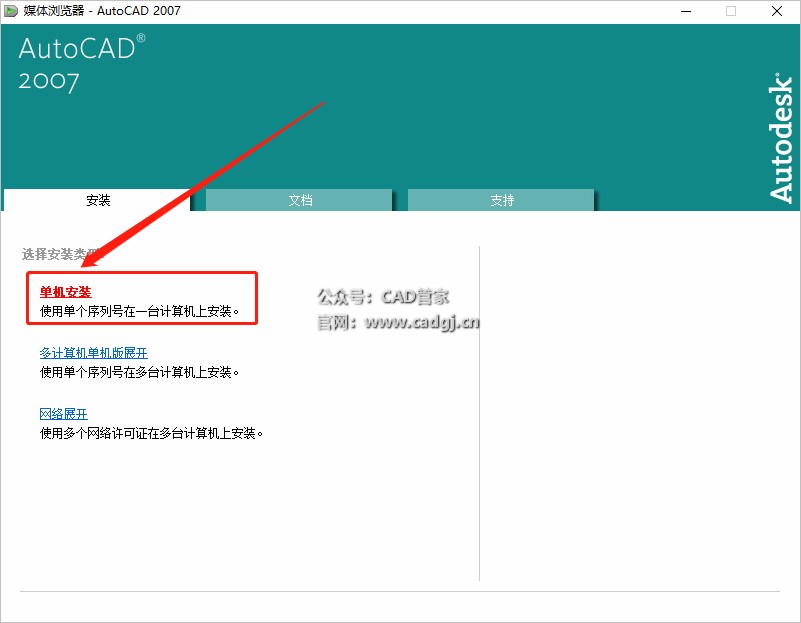Screen dimensions: 801x623
Task: Click the text 使用单个序列号在一台计算机上安装
Action: [139, 311]
